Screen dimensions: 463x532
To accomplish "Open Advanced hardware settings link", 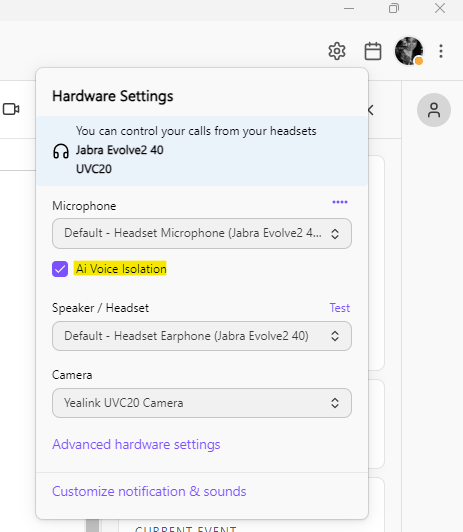I will click(x=136, y=444).
